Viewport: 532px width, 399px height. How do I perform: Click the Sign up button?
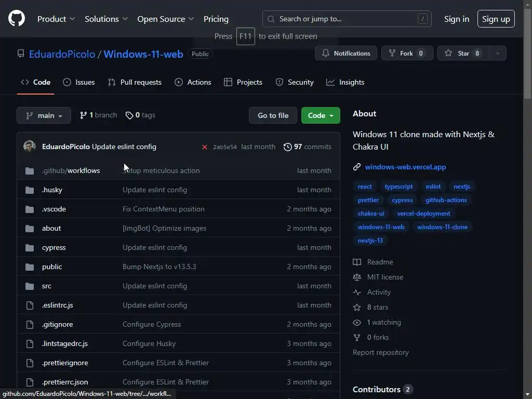(496, 19)
